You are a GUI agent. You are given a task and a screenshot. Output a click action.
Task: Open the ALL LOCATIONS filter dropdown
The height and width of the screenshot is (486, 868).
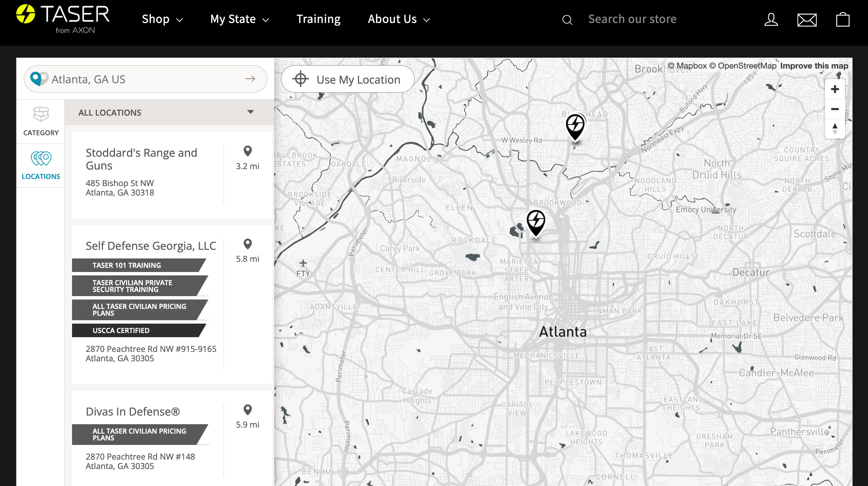pos(169,112)
